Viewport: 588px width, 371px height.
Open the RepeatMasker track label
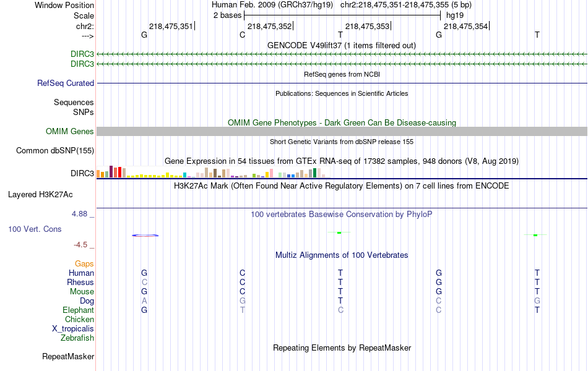[68, 356]
